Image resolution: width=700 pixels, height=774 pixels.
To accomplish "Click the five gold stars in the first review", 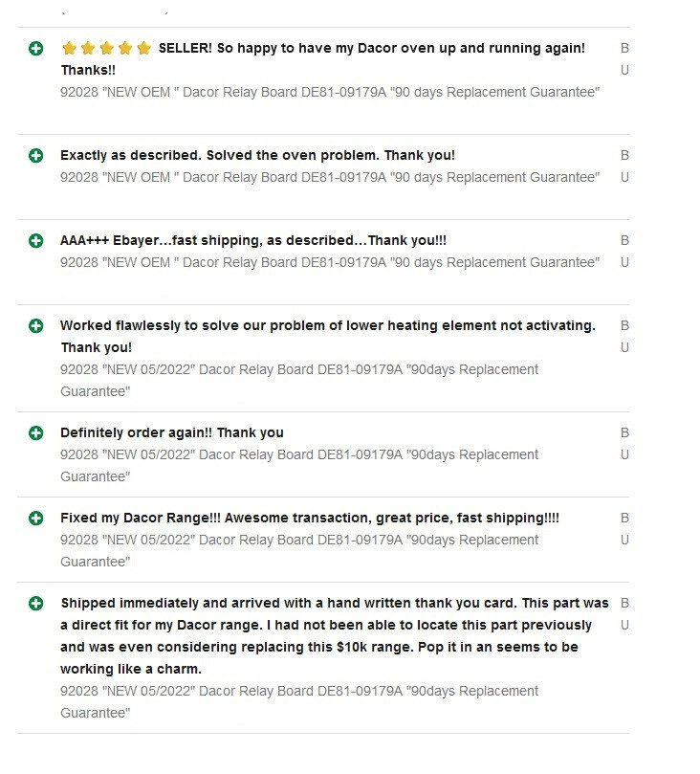I will 106,48.
